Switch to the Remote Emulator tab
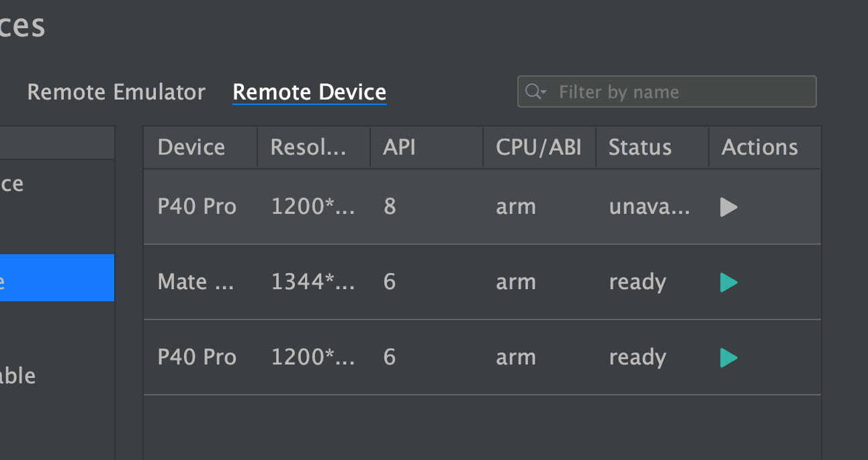The image size is (868, 460). 116,92
